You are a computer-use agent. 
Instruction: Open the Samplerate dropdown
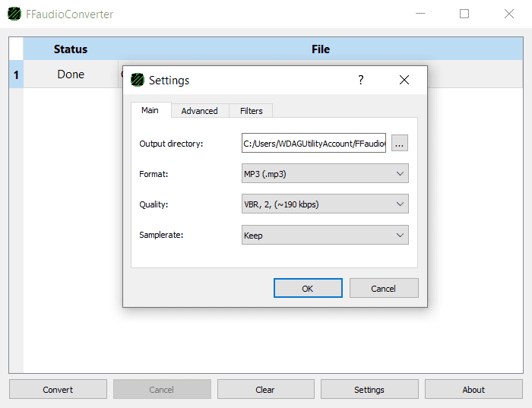[325, 236]
